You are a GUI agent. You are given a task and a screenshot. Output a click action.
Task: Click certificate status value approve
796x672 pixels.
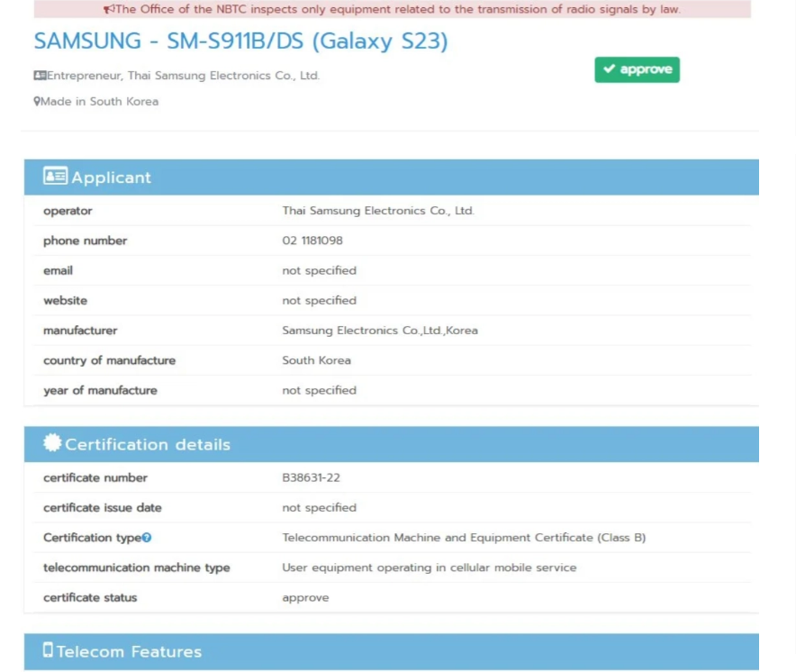305,598
